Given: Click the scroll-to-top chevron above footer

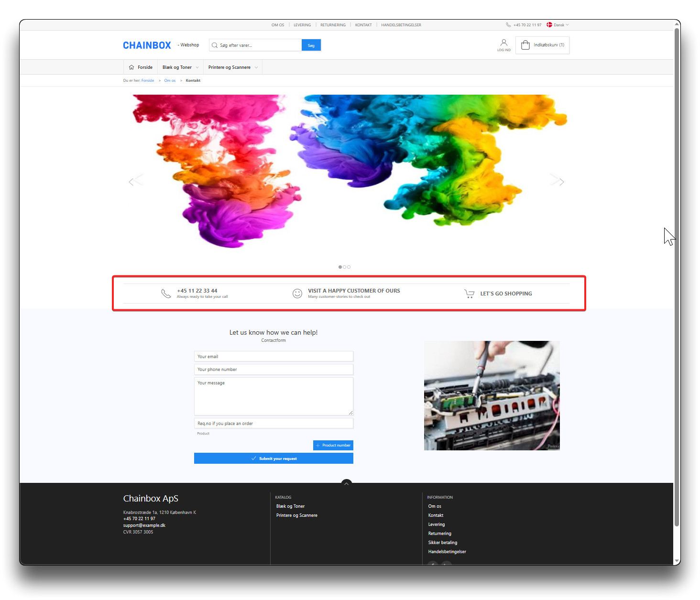Looking at the screenshot, I should coord(347,483).
